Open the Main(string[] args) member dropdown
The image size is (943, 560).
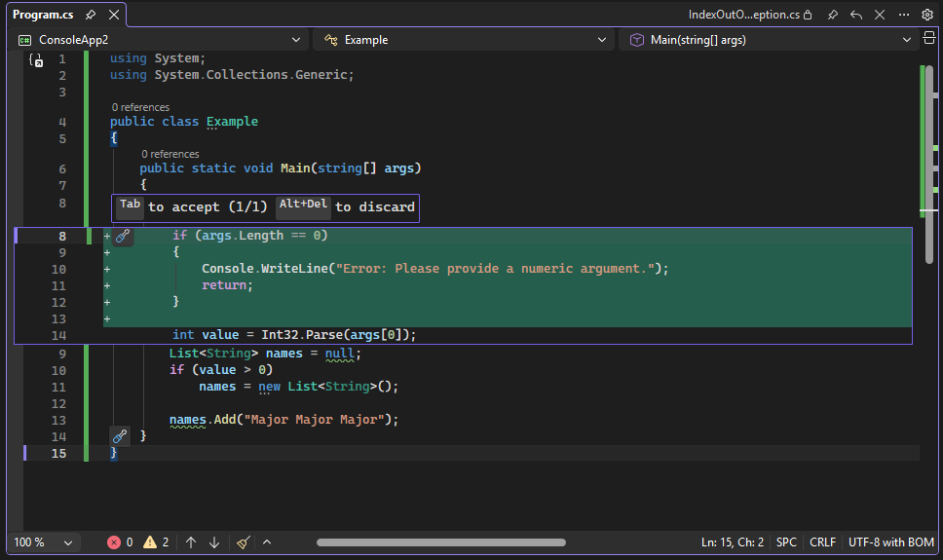906,40
